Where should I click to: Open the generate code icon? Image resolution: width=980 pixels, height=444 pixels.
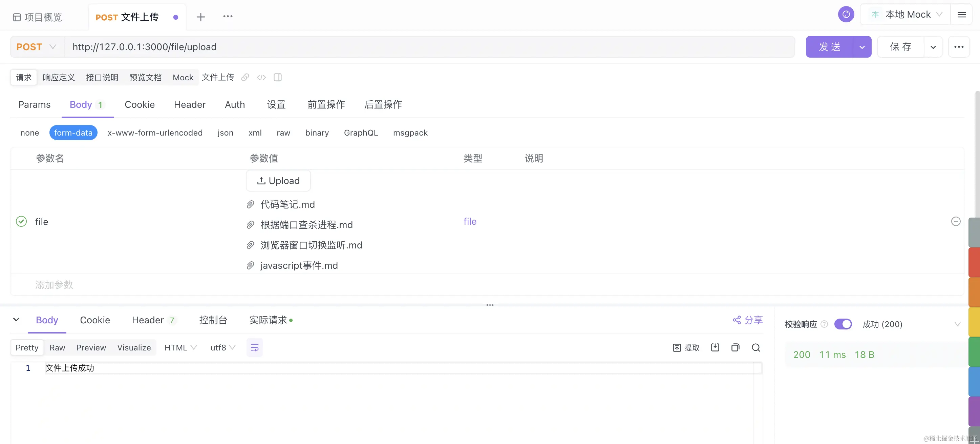261,77
